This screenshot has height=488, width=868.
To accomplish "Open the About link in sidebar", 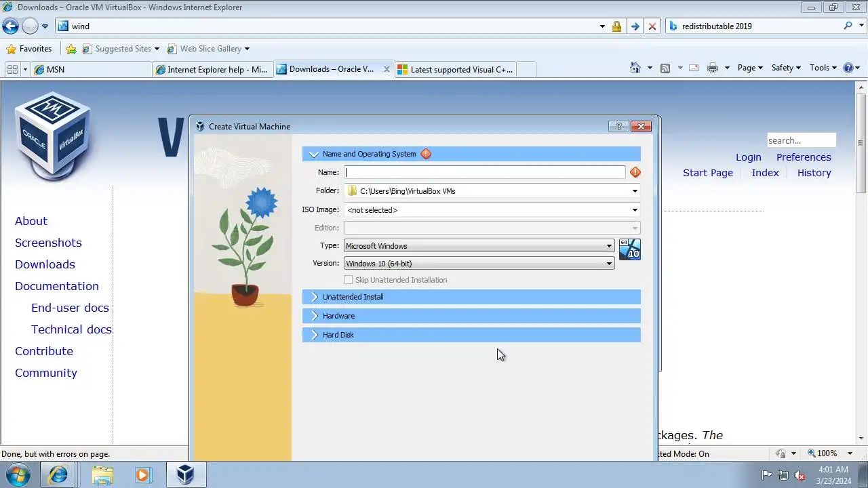I will pyautogui.click(x=31, y=221).
